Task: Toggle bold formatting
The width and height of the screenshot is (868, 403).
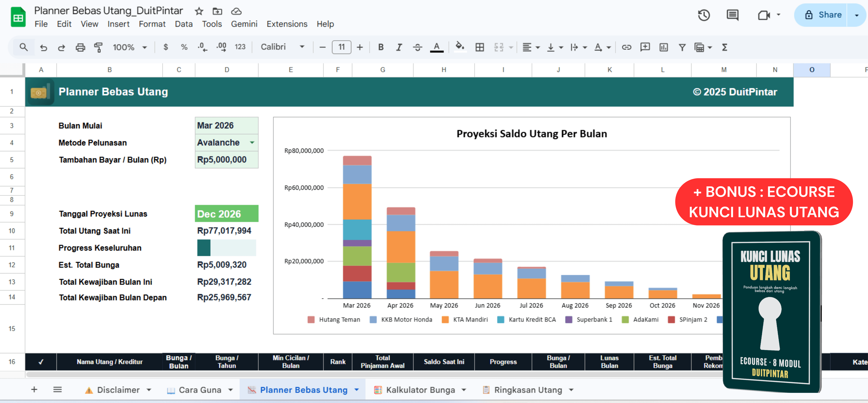Action: click(x=381, y=47)
